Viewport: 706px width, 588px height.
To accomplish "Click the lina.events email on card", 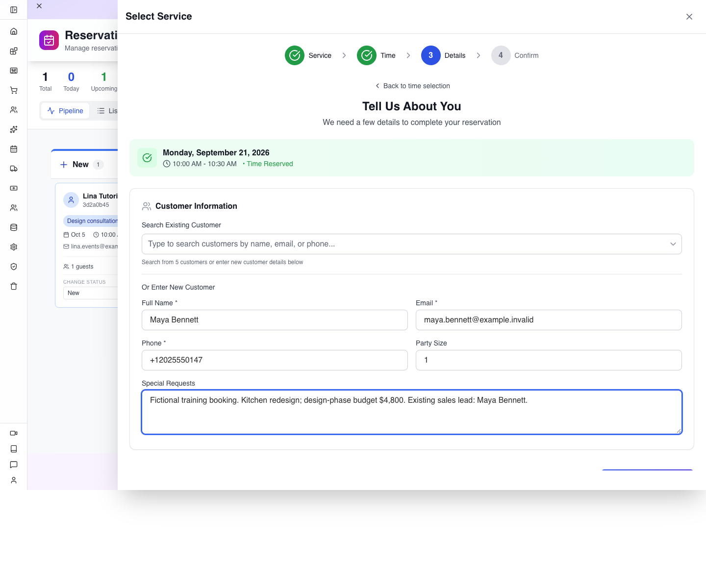I will pos(94,246).
